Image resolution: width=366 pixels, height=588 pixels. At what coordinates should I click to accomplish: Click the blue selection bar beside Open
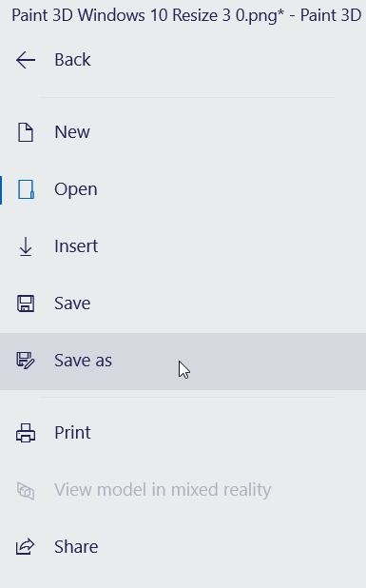(1, 190)
